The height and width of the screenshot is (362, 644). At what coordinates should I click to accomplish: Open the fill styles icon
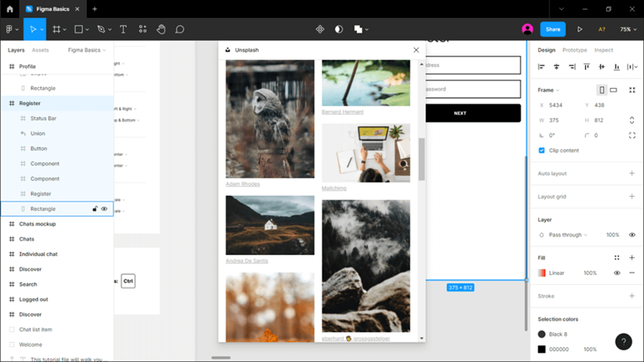(617, 258)
